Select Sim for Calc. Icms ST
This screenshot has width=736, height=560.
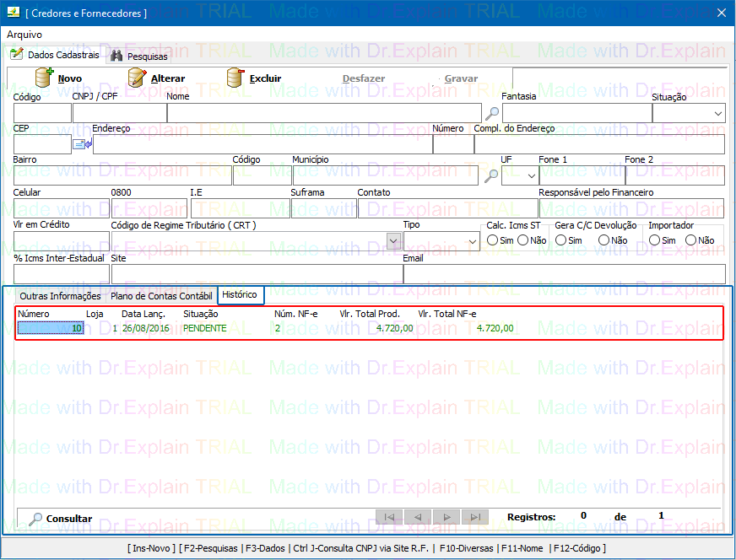click(493, 240)
